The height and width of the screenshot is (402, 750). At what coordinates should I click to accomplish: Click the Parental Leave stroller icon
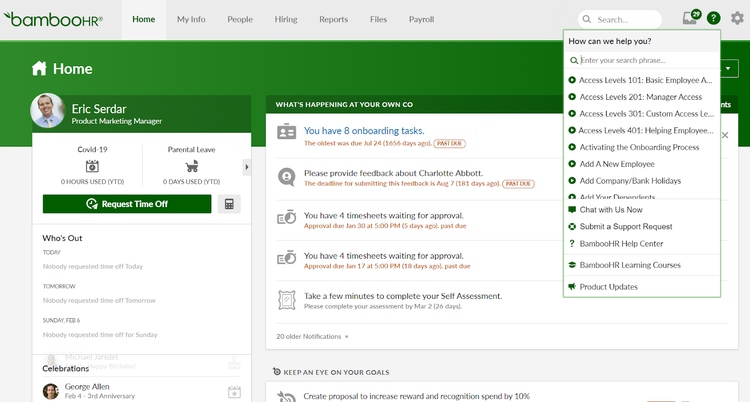tap(191, 166)
